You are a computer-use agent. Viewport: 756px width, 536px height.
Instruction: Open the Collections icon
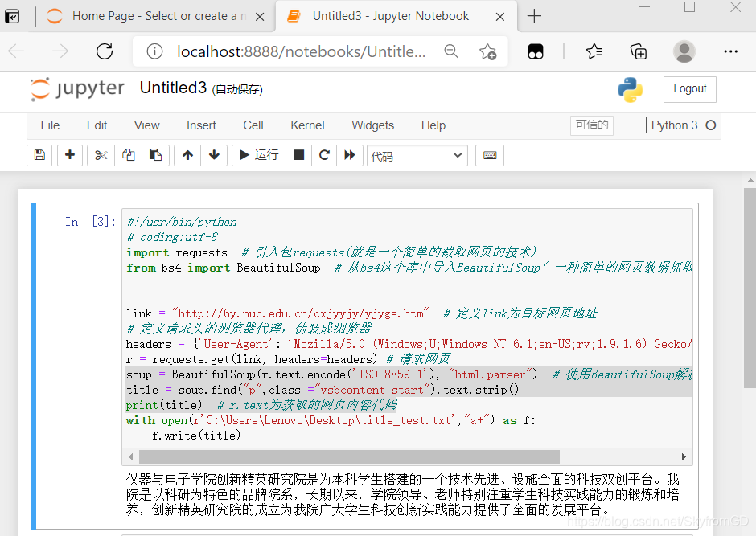pyautogui.click(x=639, y=51)
